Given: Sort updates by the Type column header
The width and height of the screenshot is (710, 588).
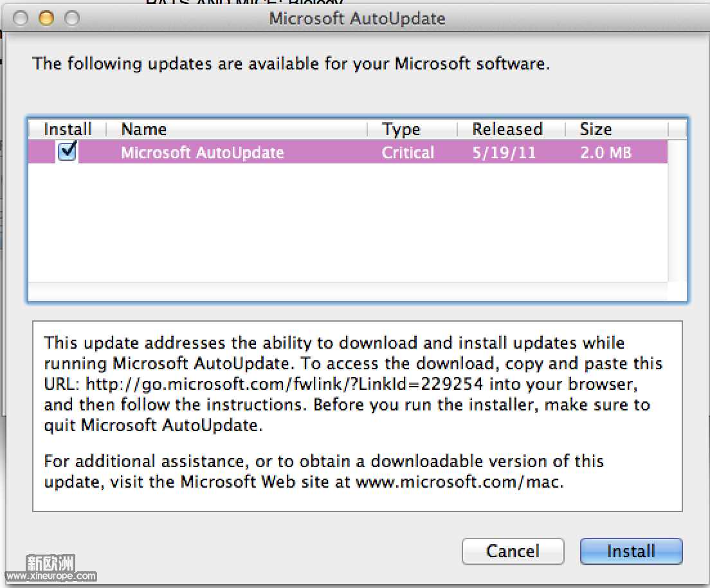Looking at the screenshot, I should [412, 129].
